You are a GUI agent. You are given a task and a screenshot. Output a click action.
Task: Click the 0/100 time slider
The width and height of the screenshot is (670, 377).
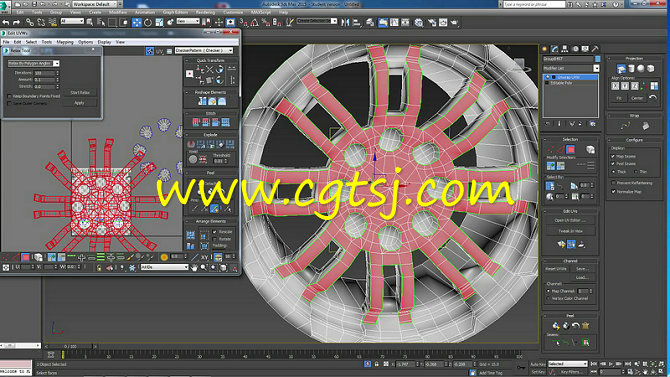tap(71, 346)
